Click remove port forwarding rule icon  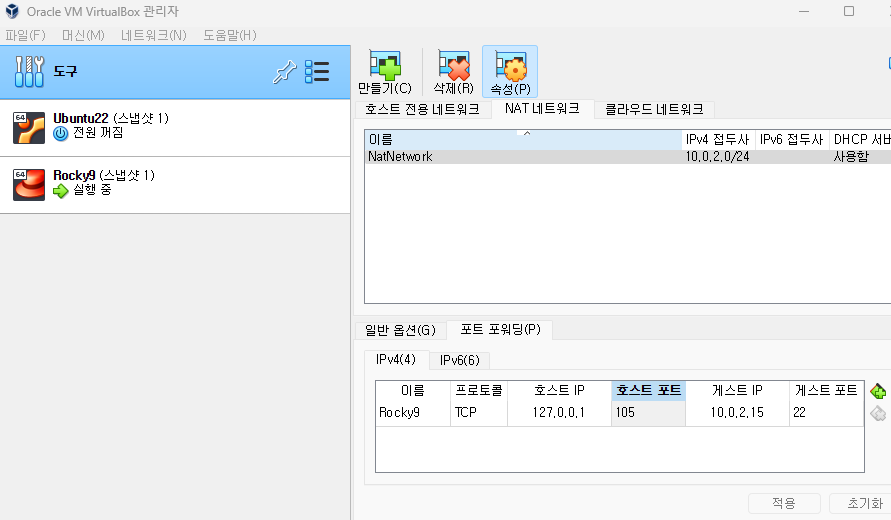878,413
